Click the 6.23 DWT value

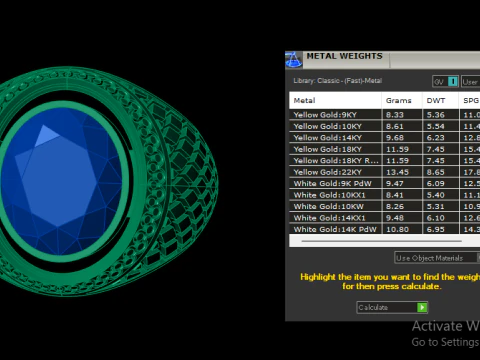pyautogui.click(x=436, y=138)
